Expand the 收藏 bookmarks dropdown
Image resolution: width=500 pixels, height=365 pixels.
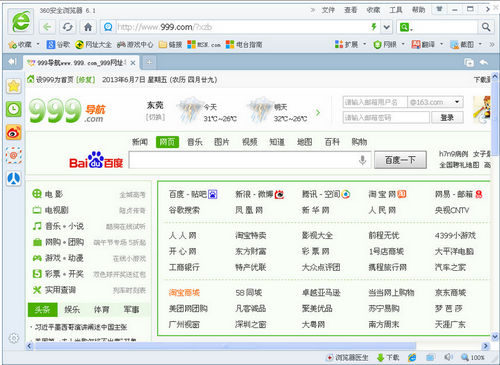pos(38,44)
